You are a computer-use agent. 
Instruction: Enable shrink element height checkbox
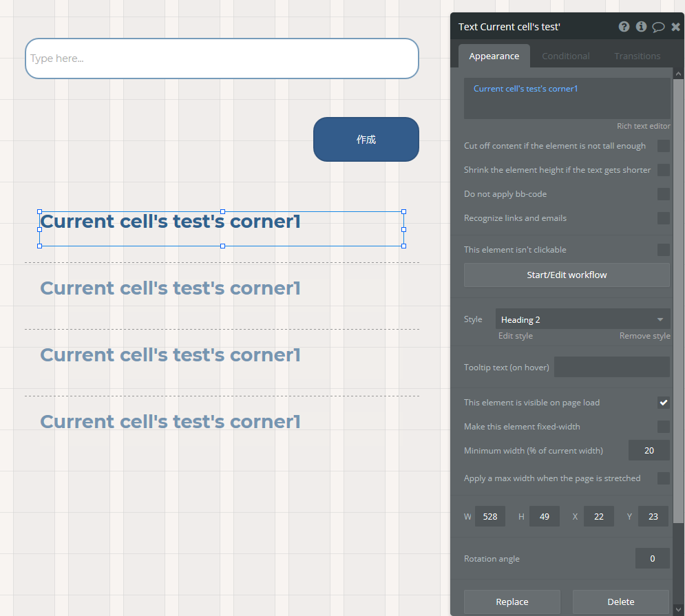[663, 170]
